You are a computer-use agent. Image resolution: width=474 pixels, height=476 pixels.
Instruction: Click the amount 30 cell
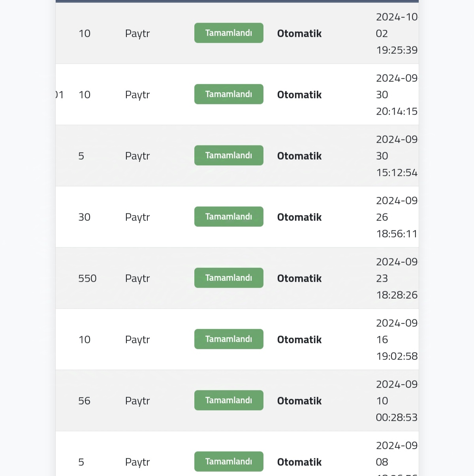pyautogui.click(x=84, y=217)
